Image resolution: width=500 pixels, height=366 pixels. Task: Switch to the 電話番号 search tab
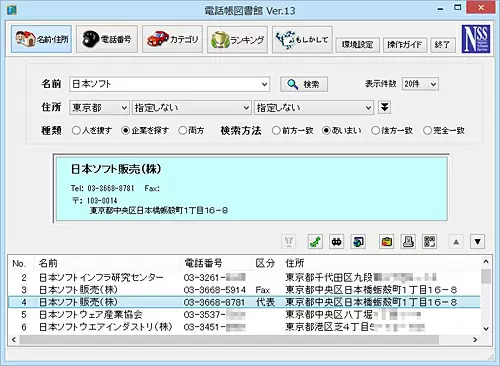[107, 39]
